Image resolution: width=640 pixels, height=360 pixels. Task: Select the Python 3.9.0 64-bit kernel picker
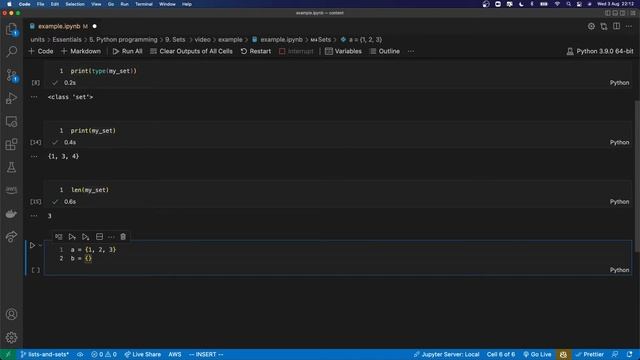(x=600, y=51)
